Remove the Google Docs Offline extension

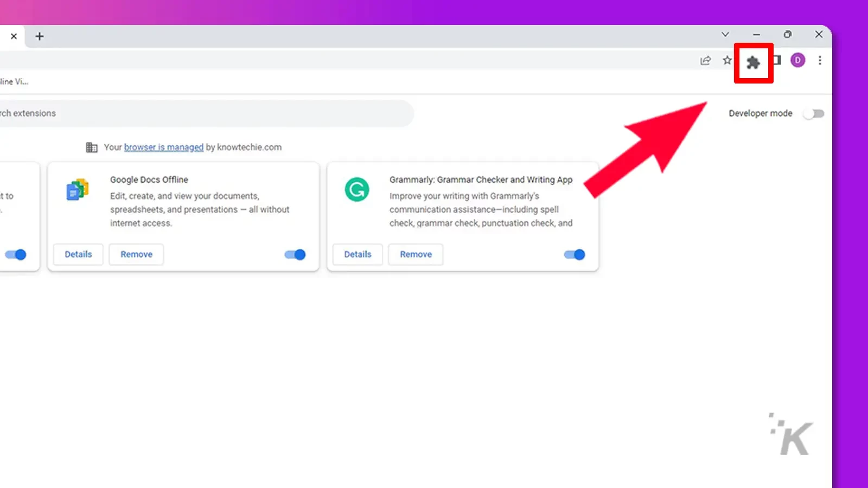point(136,254)
